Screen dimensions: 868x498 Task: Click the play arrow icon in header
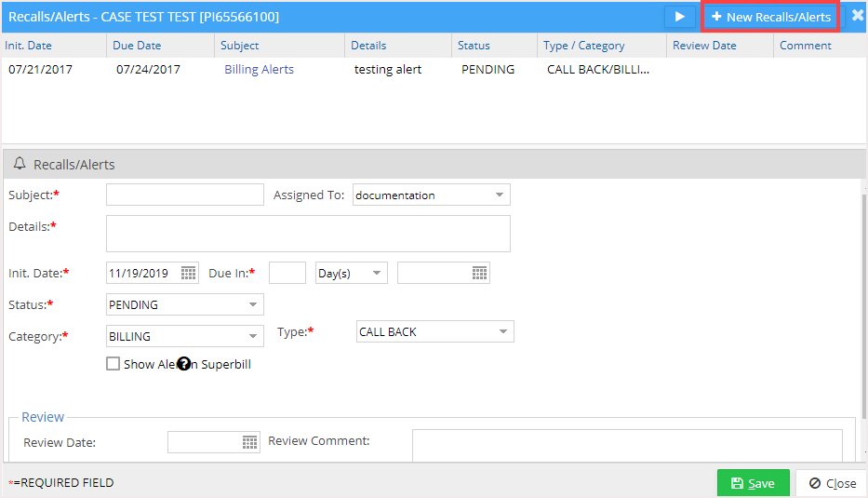pos(679,17)
